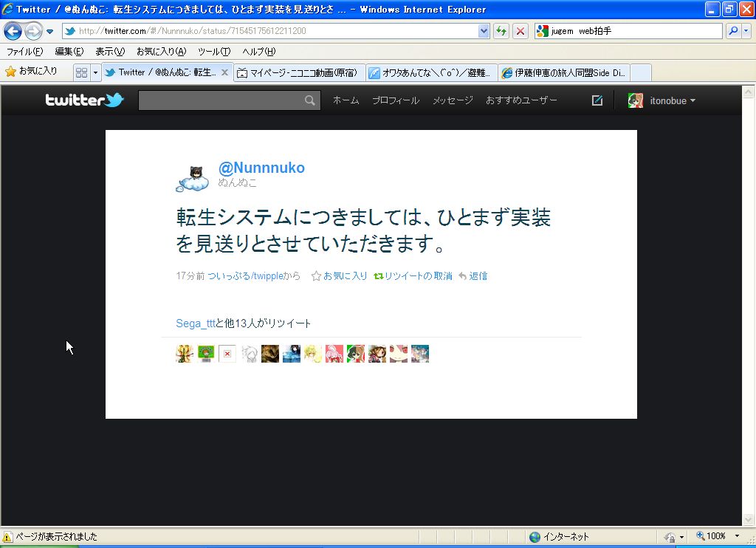756x548 pixels.
Task: Open the お気に入り(A) menu
Action: [161, 51]
